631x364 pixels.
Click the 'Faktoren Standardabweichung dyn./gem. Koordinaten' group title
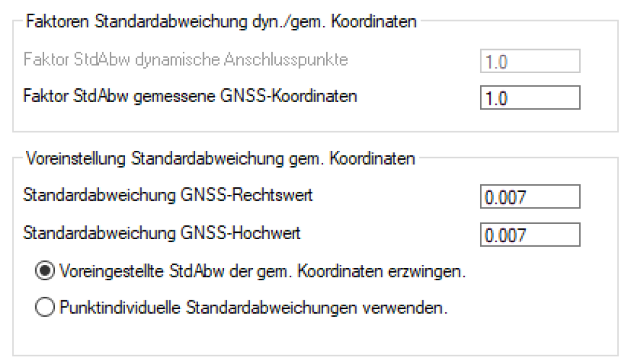[x=221, y=23]
